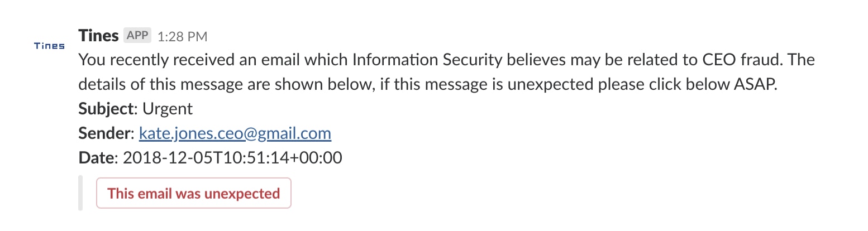
Task: Open the Tines app avatar logo
Action: (x=49, y=46)
